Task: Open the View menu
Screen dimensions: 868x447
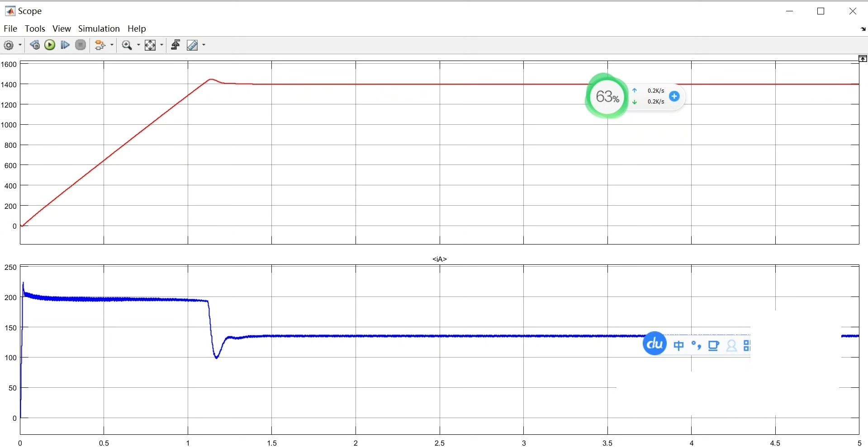Action: click(62, 28)
